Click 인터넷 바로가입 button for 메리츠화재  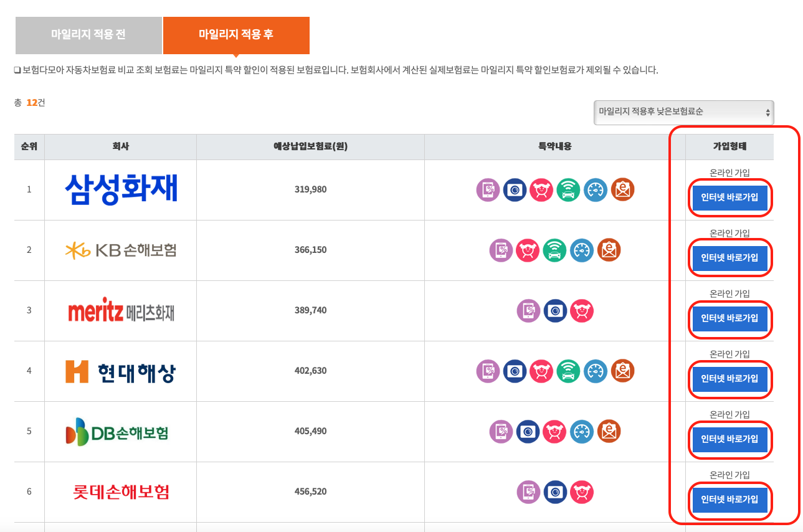point(729,318)
